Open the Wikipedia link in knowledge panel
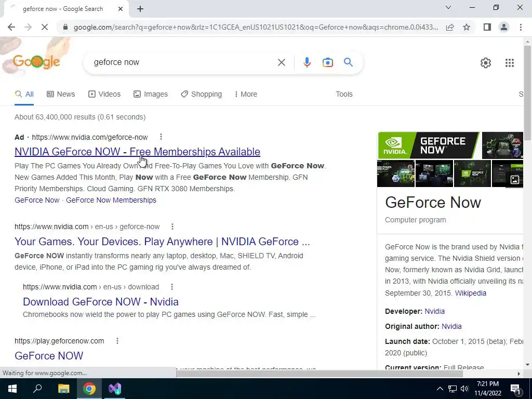The height and width of the screenshot is (399, 532). tap(470, 293)
